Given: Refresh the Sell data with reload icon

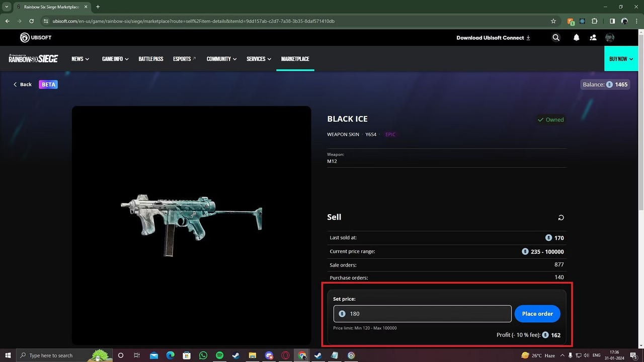Looking at the screenshot, I should [x=561, y=218].
